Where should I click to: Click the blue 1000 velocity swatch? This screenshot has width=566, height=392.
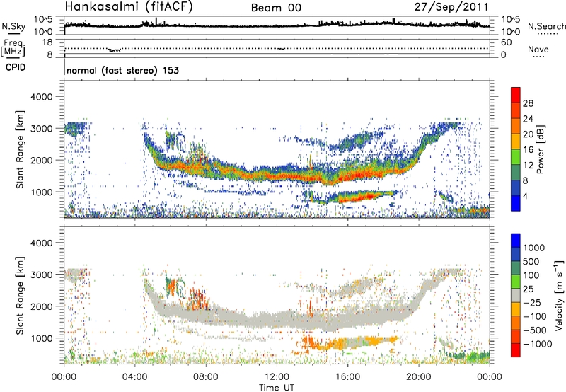pyautogui.click(x=516, y=241)
